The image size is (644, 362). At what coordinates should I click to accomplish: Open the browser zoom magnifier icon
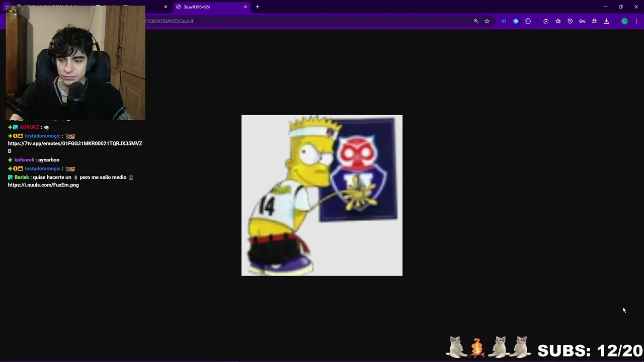476,21
